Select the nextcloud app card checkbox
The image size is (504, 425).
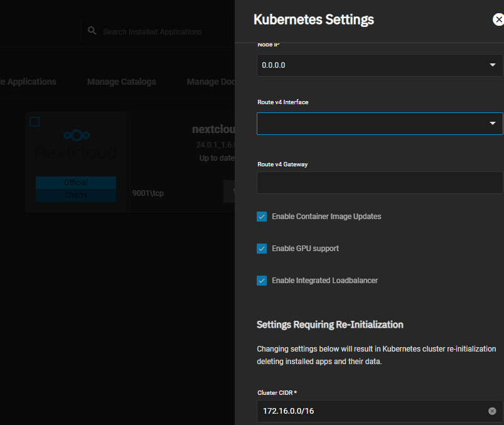click(35, 122)
